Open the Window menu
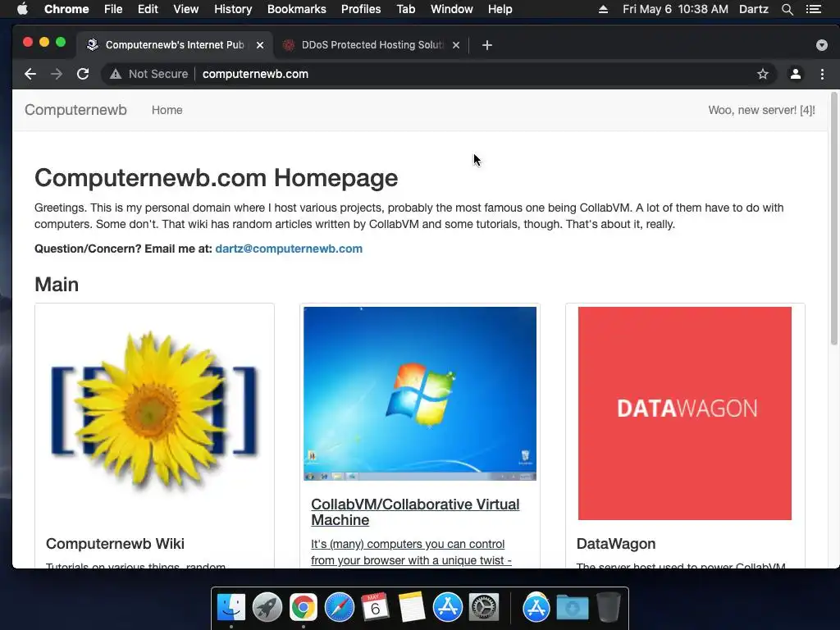Screen dimensions: 840x630 tap(452, 9)
